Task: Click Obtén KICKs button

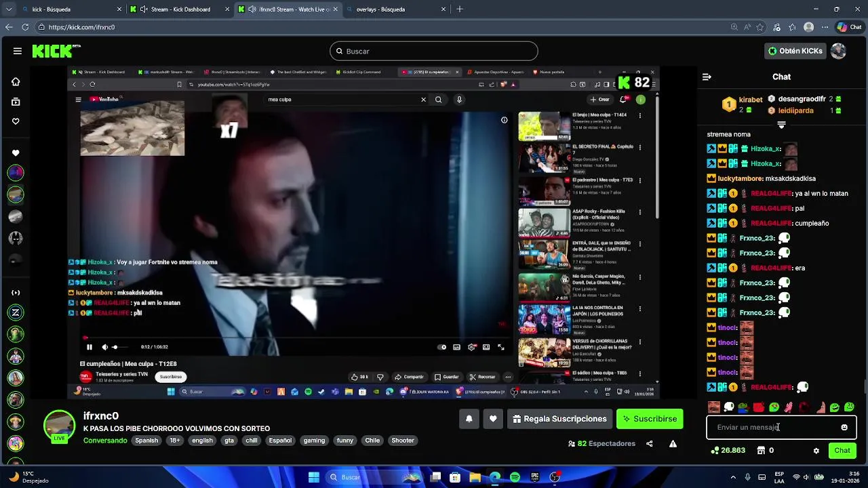Action: (x=795, y=51)
